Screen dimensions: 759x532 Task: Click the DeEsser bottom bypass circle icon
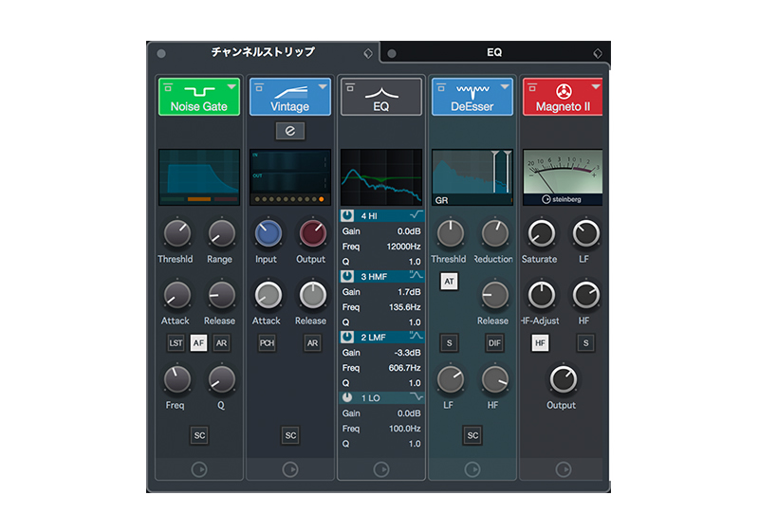(x=472, y=469)
